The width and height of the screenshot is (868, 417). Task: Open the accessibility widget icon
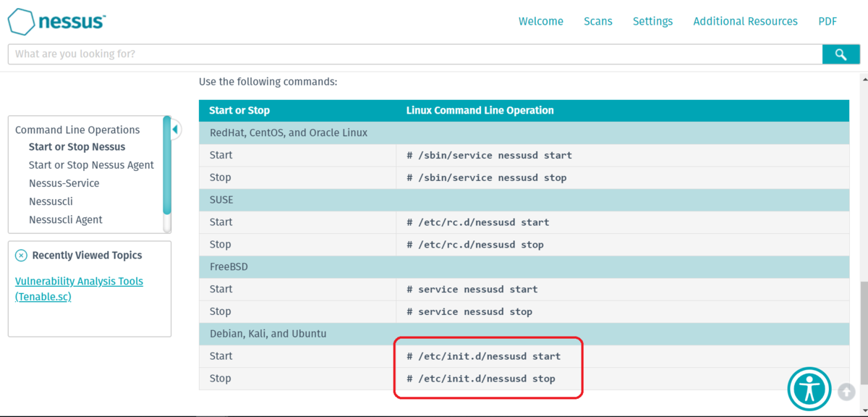tap(809, 389)
